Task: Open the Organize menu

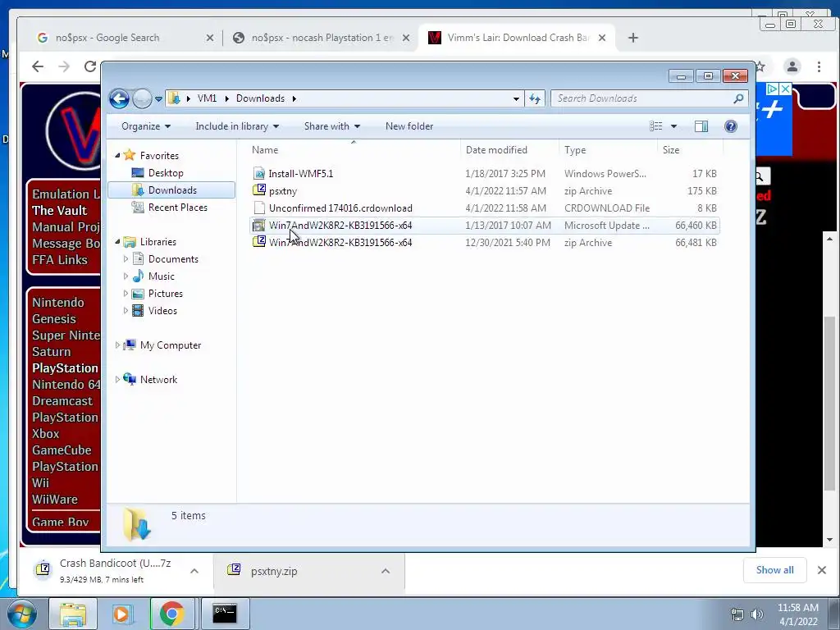Action: tap(146, 126)
